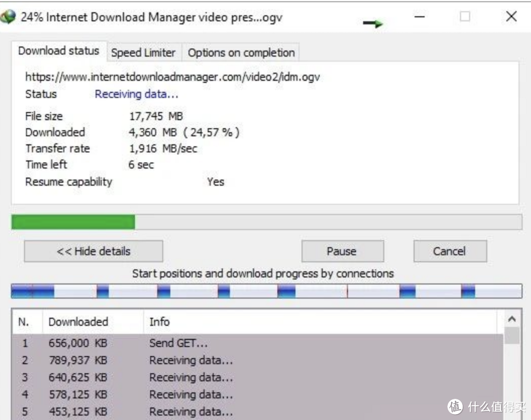Switch to the Download status tab
Viewport: 531px width, 420px height.
tap(59, 51)
